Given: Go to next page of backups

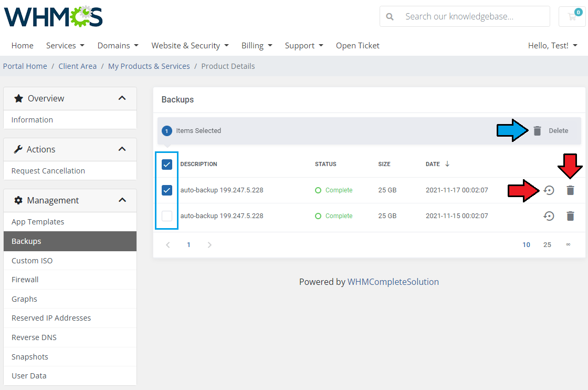Looking at the screenshot, I should pyautogui.click(x=209, y=245).
